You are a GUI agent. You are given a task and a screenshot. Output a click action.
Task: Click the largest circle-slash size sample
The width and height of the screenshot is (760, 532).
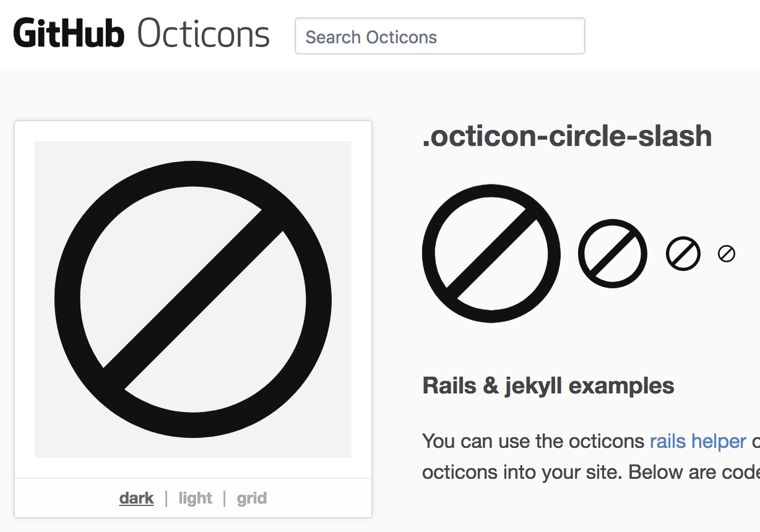(491, 254)
